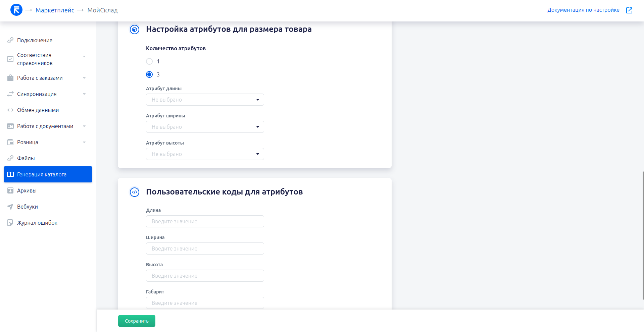The image size is (644, 332).
Task: Open the Подключение menu item
Action: 35,40
